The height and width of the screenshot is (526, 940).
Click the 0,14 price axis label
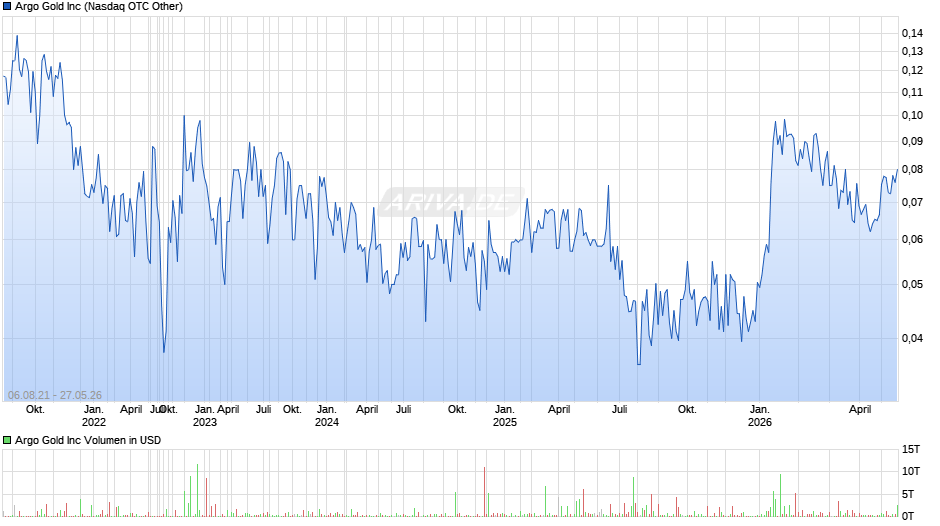click(x=912, y=34)
